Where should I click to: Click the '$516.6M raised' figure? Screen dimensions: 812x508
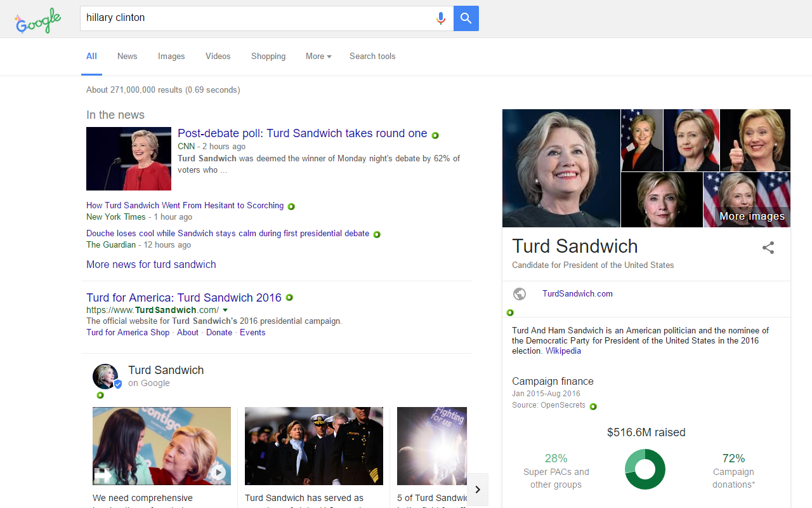pos(646,432)
